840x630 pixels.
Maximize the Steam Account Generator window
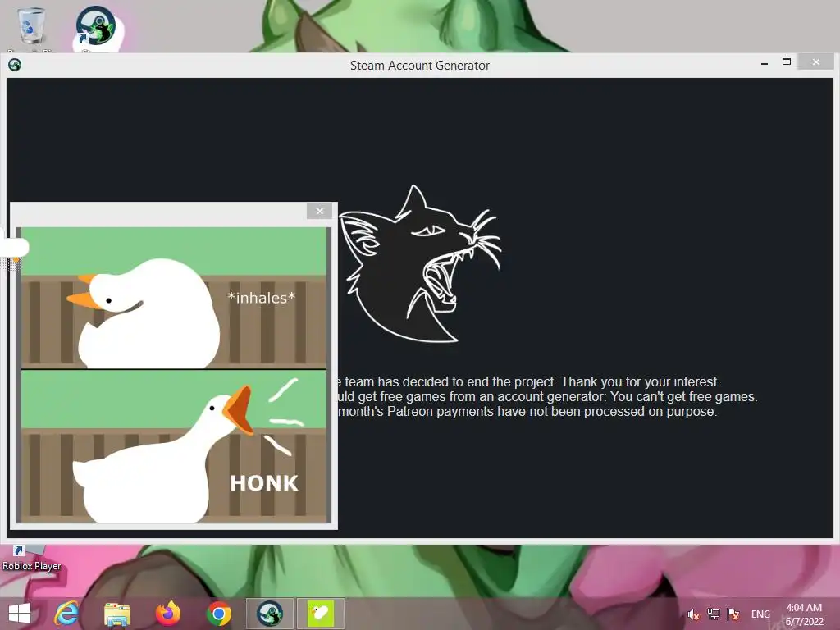pyautogui.click(x=787, y=62)
